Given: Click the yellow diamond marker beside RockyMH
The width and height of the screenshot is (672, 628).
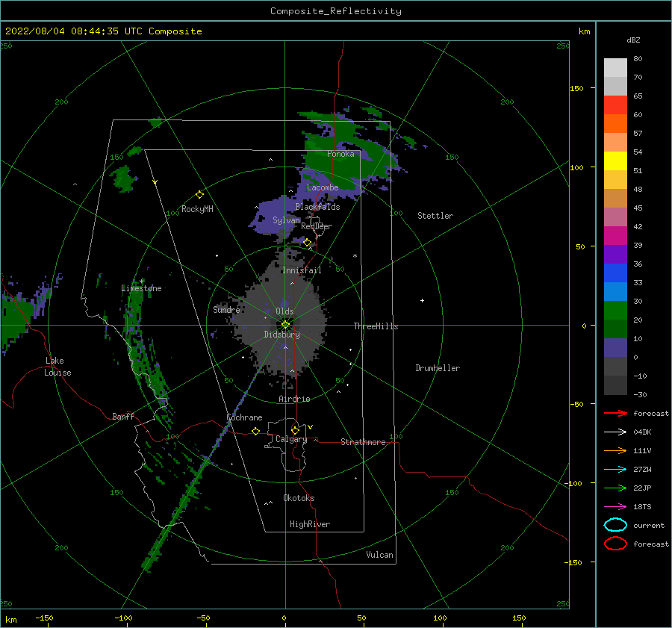Looking at the screenshot, I should coord(199,195).
